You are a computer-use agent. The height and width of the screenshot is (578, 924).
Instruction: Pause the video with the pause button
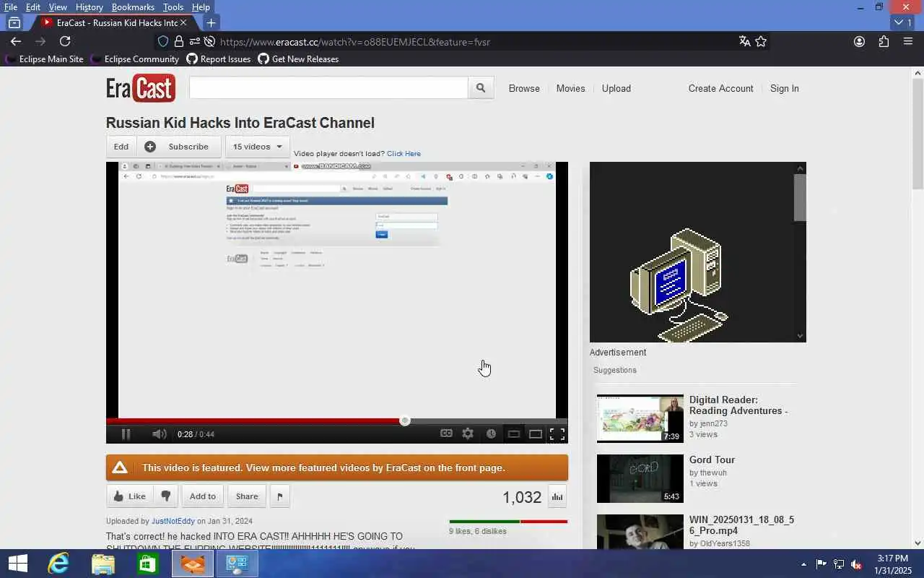(125, 433)
